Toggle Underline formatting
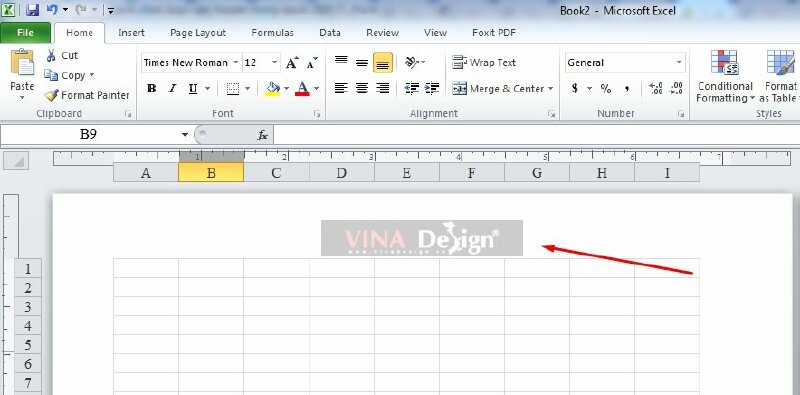The image size is (800, 395). pyautogui.click(x=193, y=88)
